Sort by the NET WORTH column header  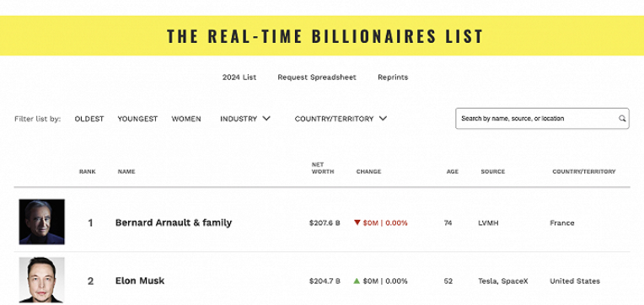322,168
